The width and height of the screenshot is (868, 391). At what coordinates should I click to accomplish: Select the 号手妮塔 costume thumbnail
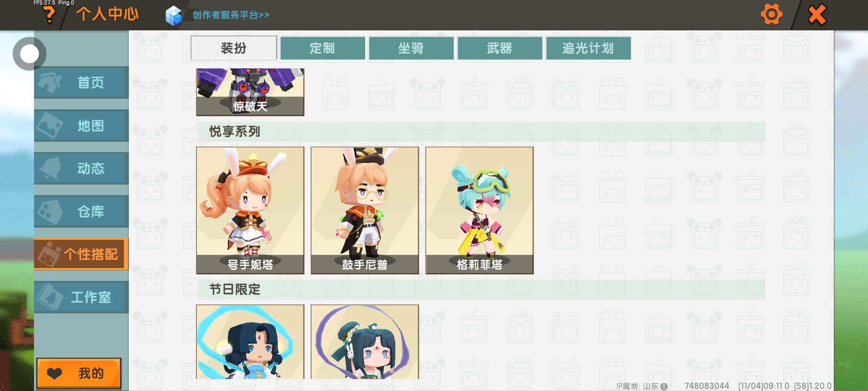250,210
